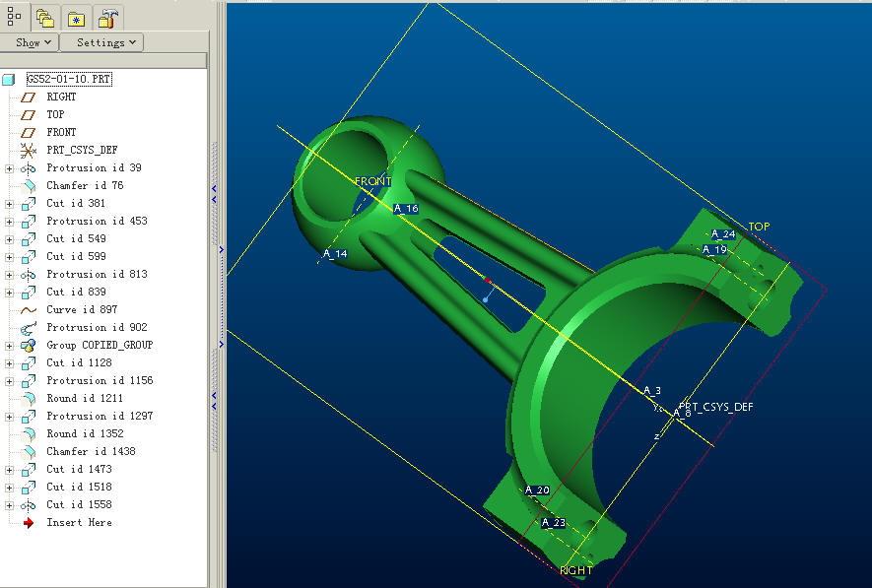Expand Protrusion id 39 node
The width and height of the screenshot is (872, 588).
9,168
